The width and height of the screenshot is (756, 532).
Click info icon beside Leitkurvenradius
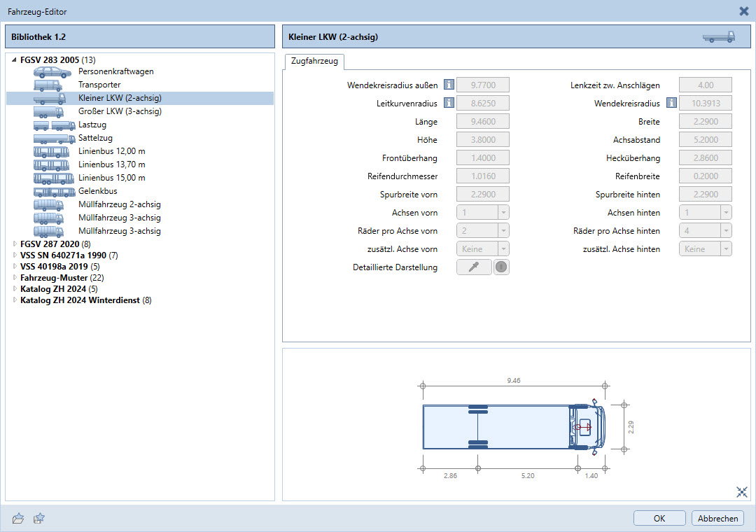[449, 104]
